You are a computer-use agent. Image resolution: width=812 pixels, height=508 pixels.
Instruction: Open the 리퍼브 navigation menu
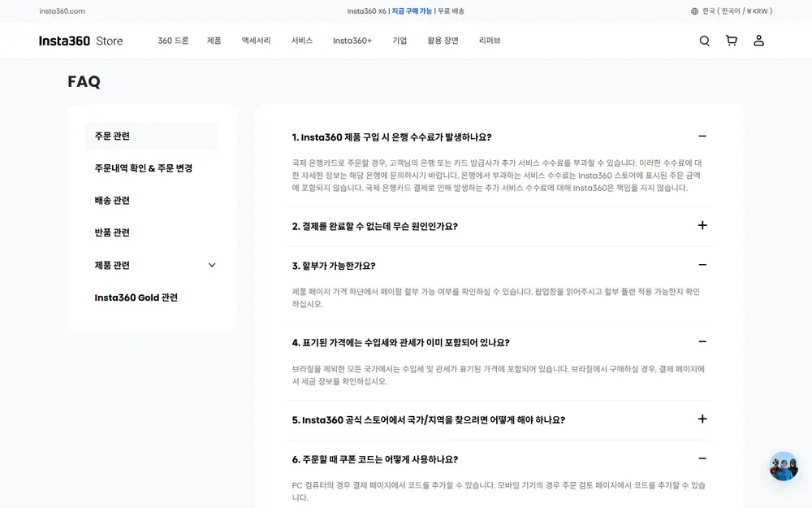(490, 41)
